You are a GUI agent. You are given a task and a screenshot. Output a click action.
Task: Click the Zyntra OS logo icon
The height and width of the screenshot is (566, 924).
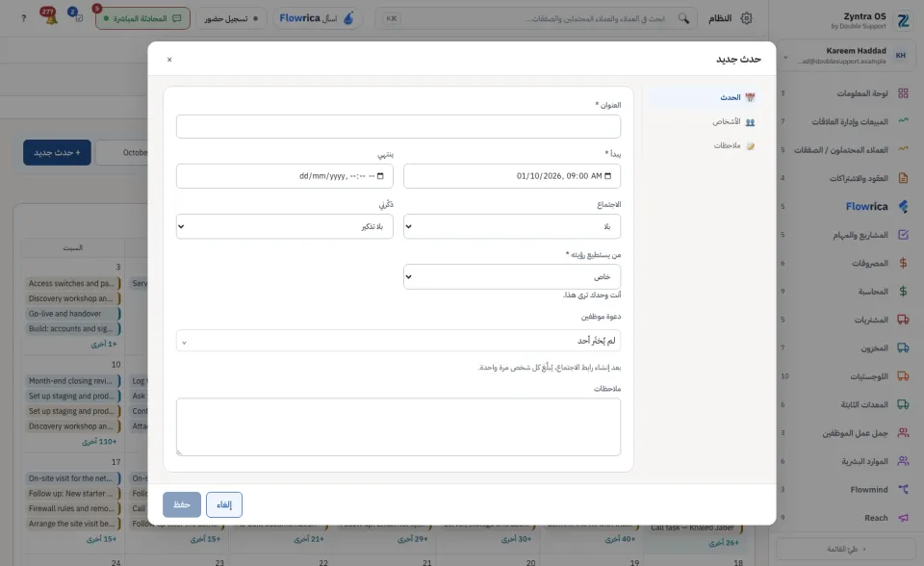[x=903, y=21]
